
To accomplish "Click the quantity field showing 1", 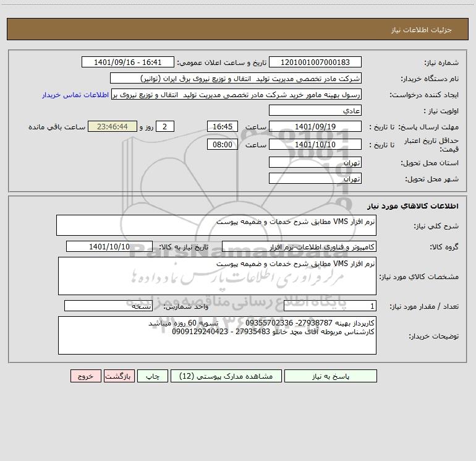I will point(330,306).
